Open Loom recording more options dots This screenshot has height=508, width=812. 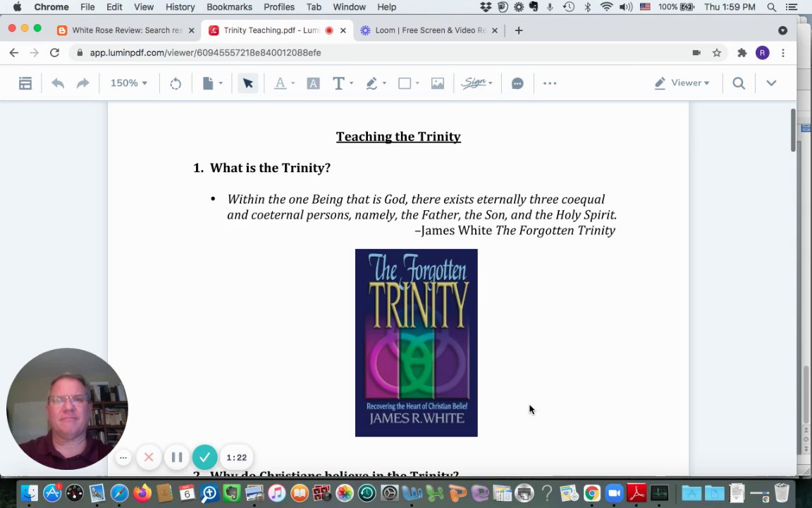point(123,458)
